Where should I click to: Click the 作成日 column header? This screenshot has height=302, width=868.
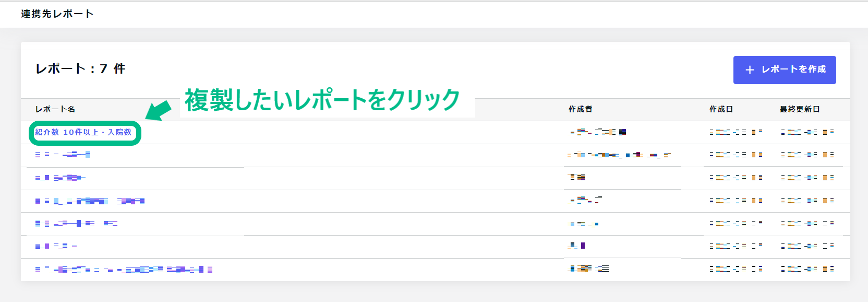(x=721, y=109)
